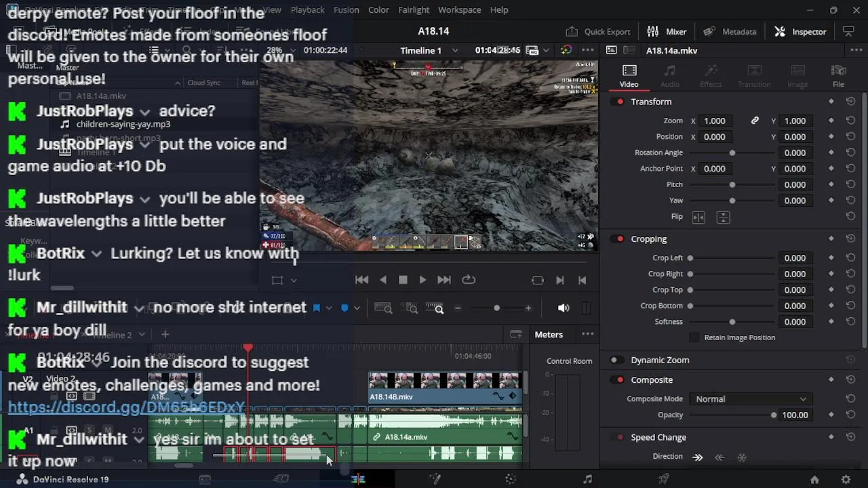Stop playback
Screen dimensions: 868x488
403,280
